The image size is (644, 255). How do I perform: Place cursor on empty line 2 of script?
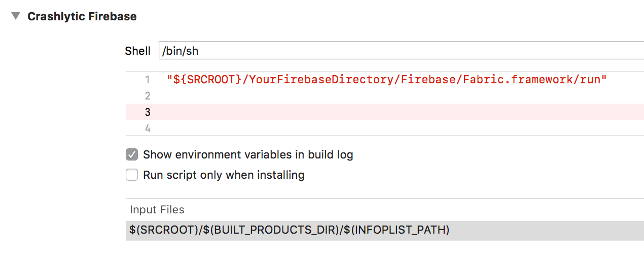point(401,96)
